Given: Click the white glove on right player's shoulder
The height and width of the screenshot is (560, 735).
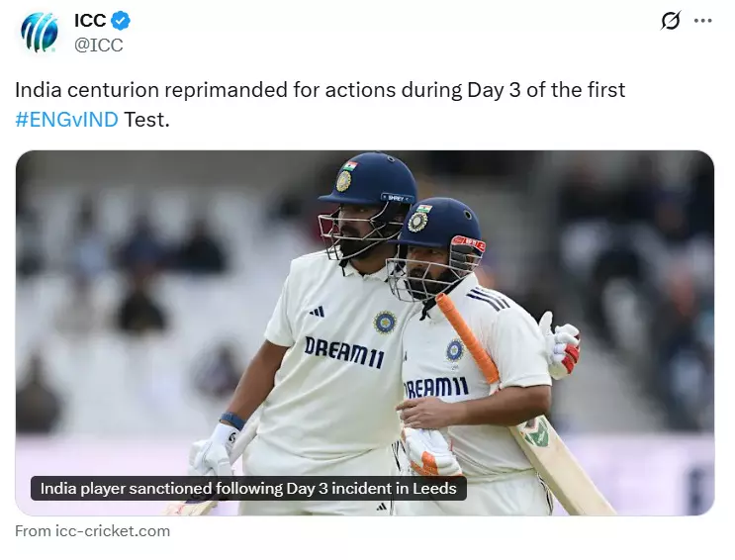Looking at the screenshot, I should [560, 346].
